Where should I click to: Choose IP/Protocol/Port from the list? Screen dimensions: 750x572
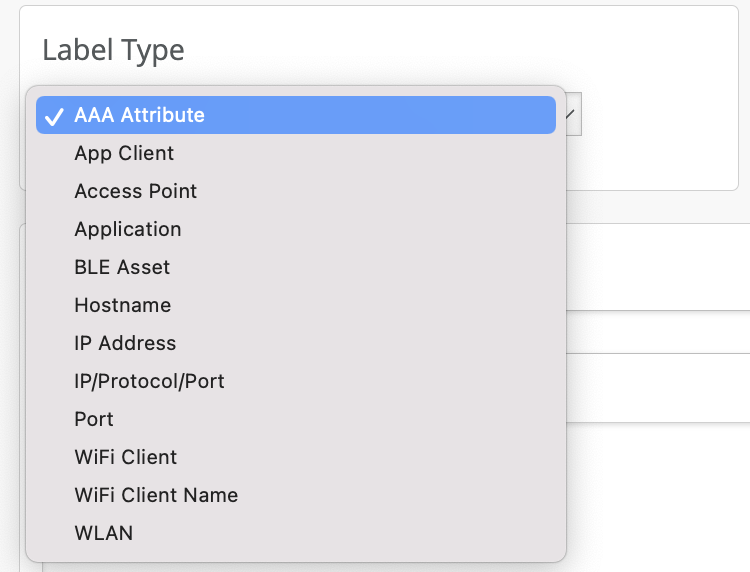click(x=149, y=381)
